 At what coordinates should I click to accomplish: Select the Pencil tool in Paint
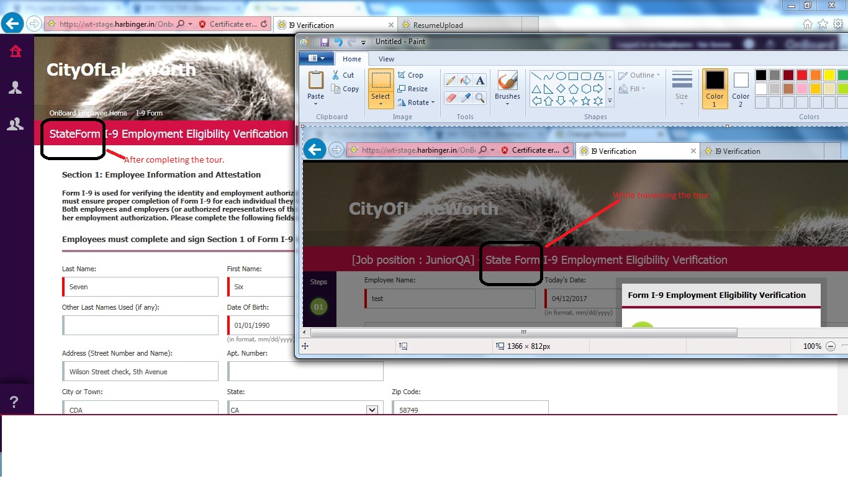tap(451, 81)
